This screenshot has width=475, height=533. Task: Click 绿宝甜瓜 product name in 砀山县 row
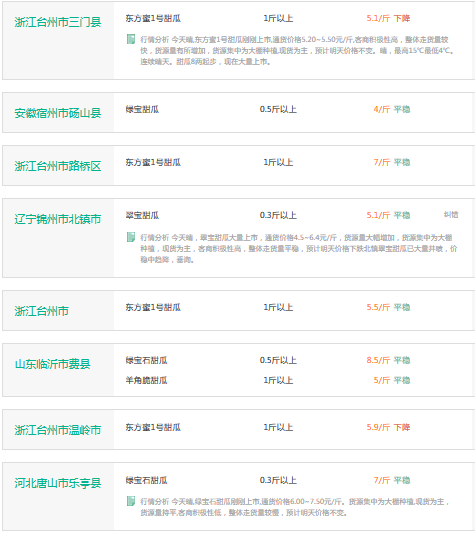click(142, 109)
